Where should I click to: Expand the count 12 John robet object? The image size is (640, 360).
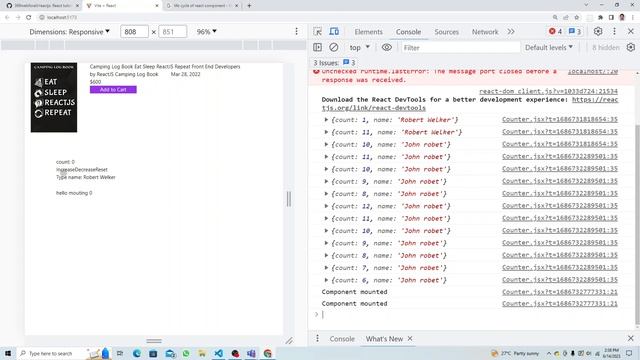[x=326, y=206]
